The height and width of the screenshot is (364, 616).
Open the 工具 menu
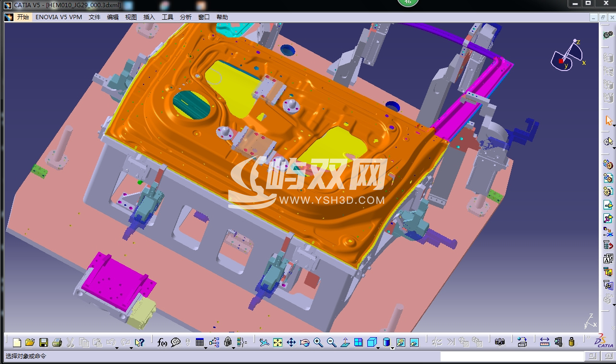(x=168, y=17)
